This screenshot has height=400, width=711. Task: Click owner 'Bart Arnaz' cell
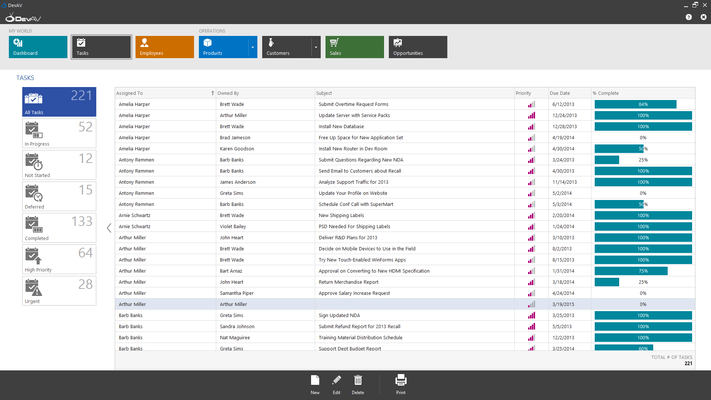click(x=265, y=271)
